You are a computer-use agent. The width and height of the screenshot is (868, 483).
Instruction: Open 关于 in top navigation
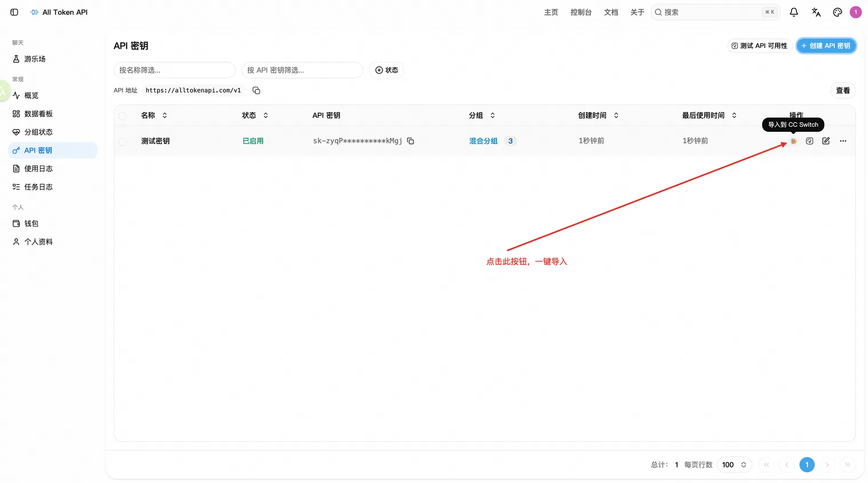pyautogui.click(x=637, y=12)
